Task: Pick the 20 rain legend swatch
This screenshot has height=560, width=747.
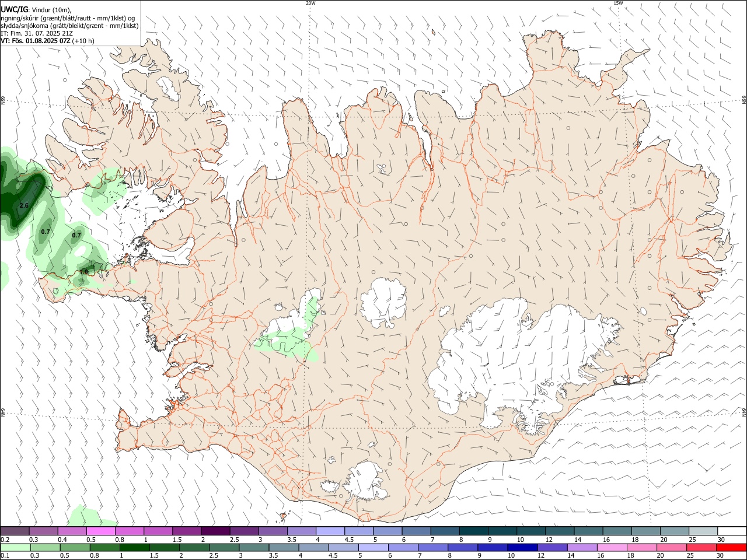Action: coord(672,548)
